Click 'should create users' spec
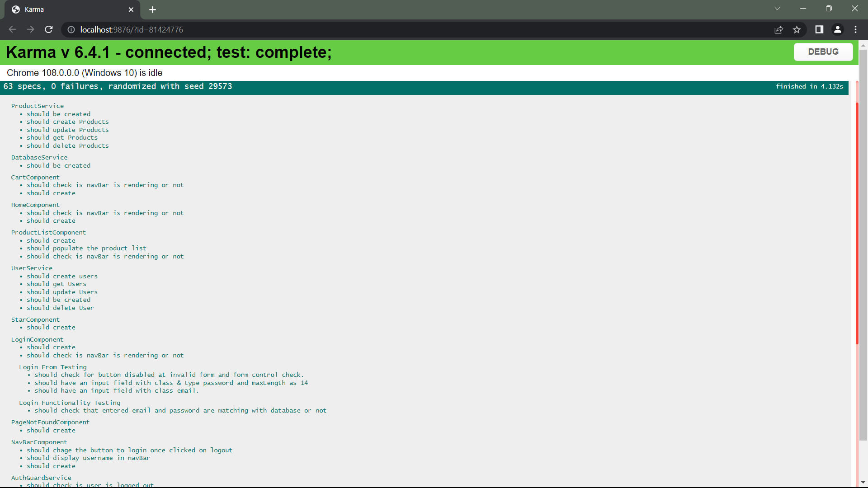The image size is (868, 488). pyautogui.click(x=62, y=276)
